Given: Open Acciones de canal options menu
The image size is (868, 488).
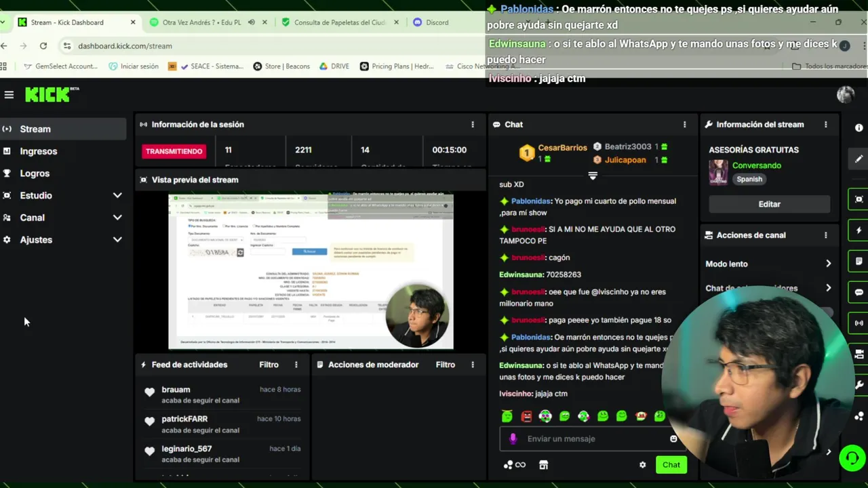Looking at the screenshot, I should click(x=825, y=235).
